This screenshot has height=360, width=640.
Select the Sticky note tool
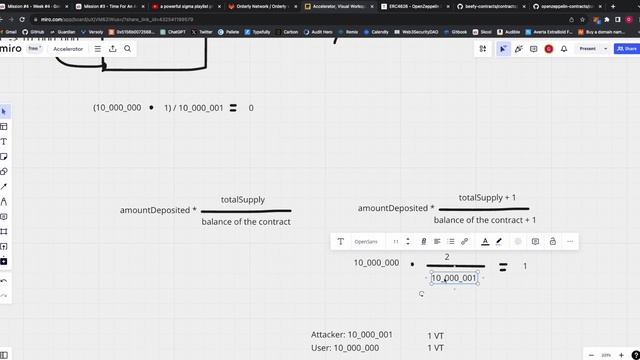[4, 157]
